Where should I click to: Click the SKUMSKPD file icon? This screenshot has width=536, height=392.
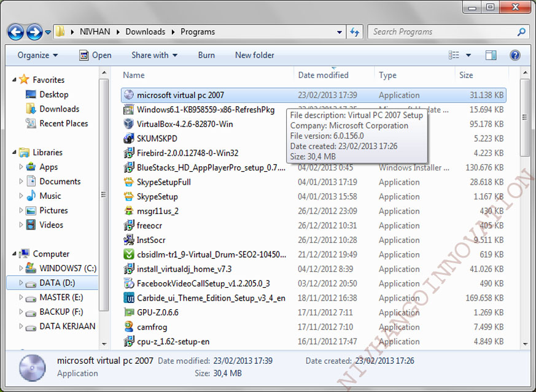(x=128, y=138)
